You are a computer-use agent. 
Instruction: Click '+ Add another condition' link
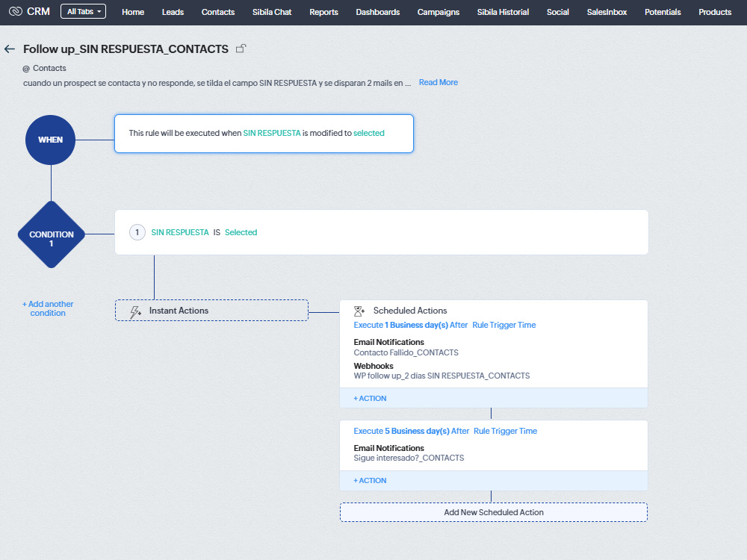point(48,308)
